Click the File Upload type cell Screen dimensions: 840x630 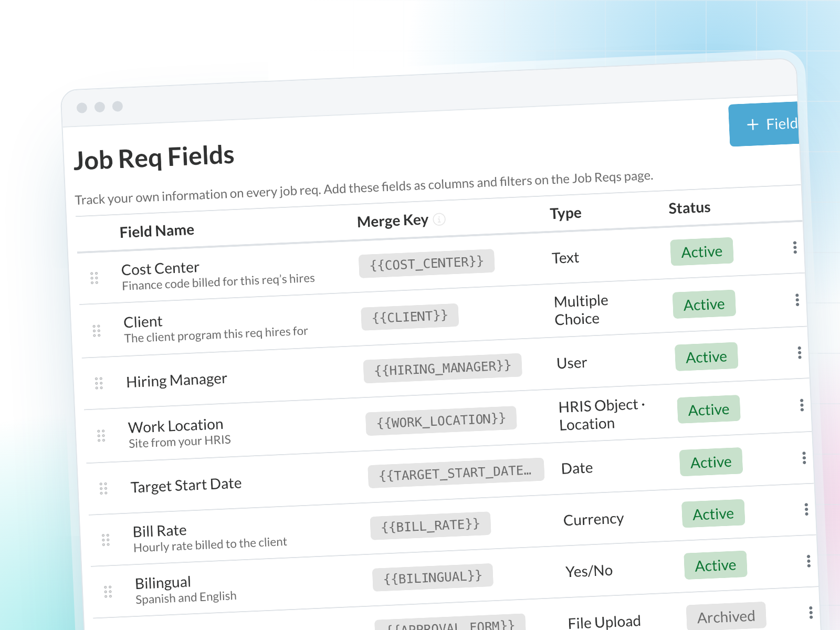pos(604,622)
